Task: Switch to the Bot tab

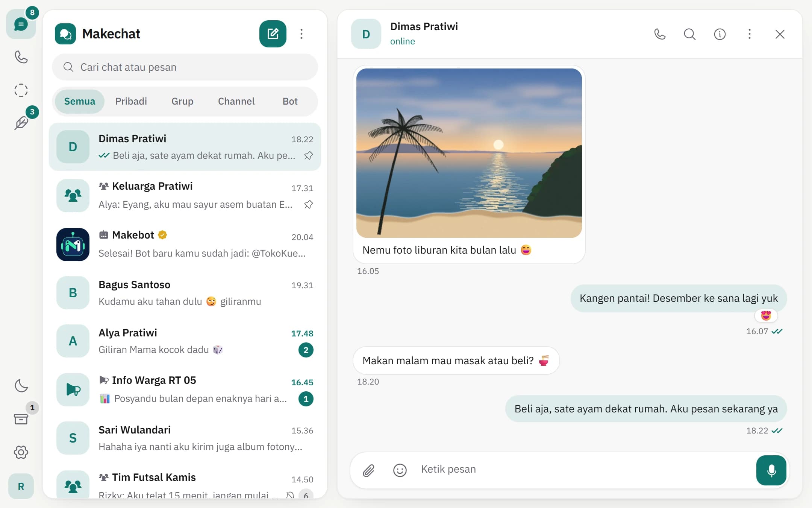Action: pyautogui.click(x=290, y=101)
